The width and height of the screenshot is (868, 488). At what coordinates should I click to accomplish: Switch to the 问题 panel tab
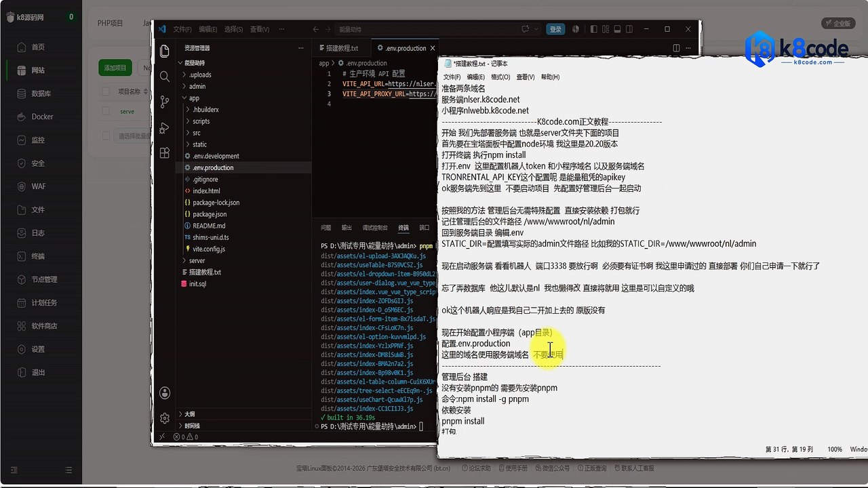(326, 228)
